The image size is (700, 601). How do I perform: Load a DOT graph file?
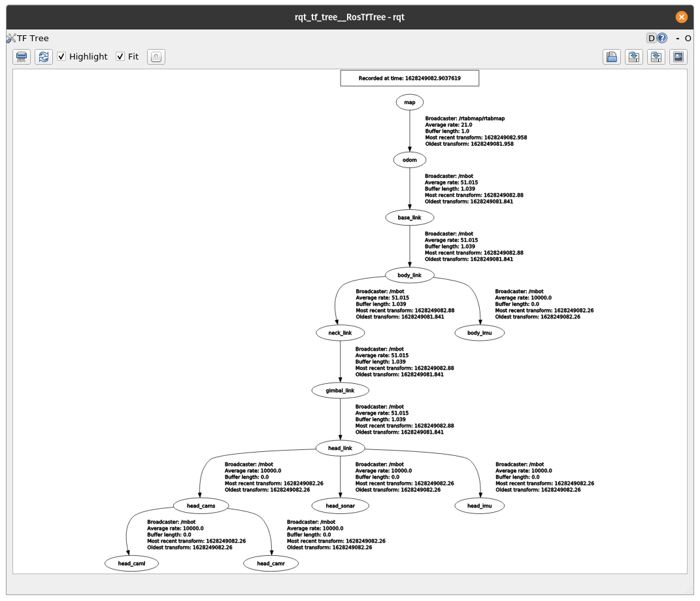[x=612, y=57]
